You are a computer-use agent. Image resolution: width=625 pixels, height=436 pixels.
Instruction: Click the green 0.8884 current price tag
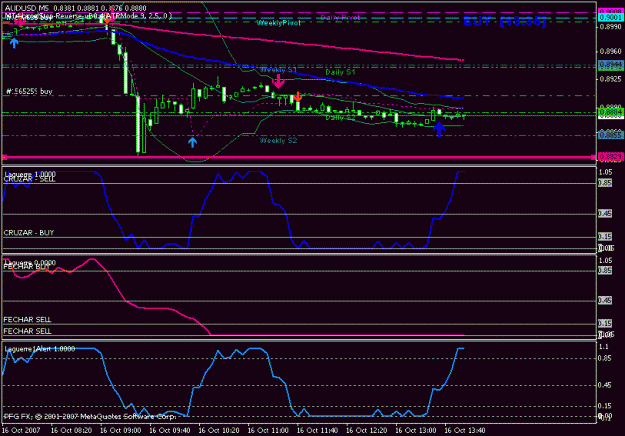tap(611, 114)
